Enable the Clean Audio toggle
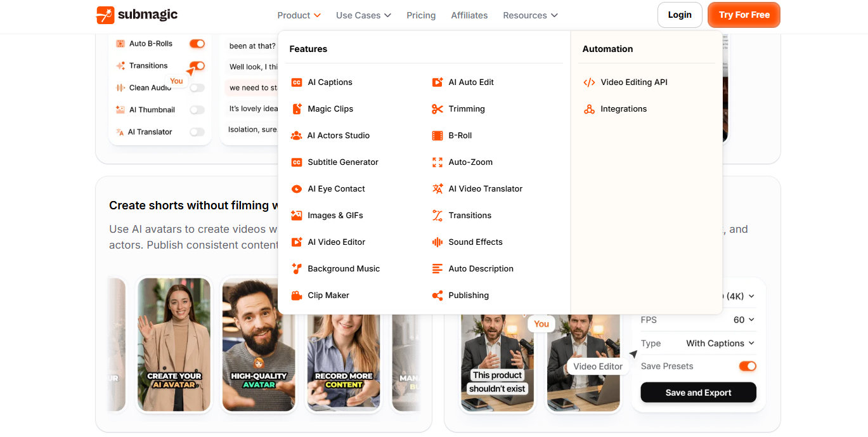 coord(197,88)
